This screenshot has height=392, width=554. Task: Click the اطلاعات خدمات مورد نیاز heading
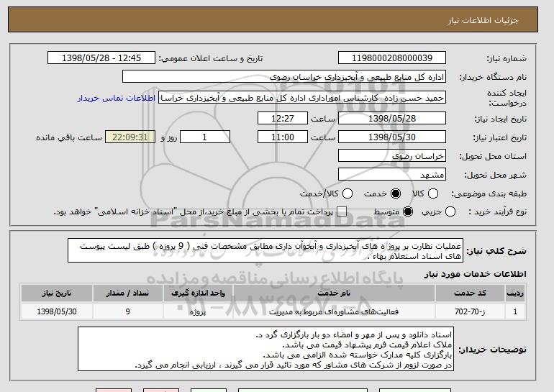(475, 274)
